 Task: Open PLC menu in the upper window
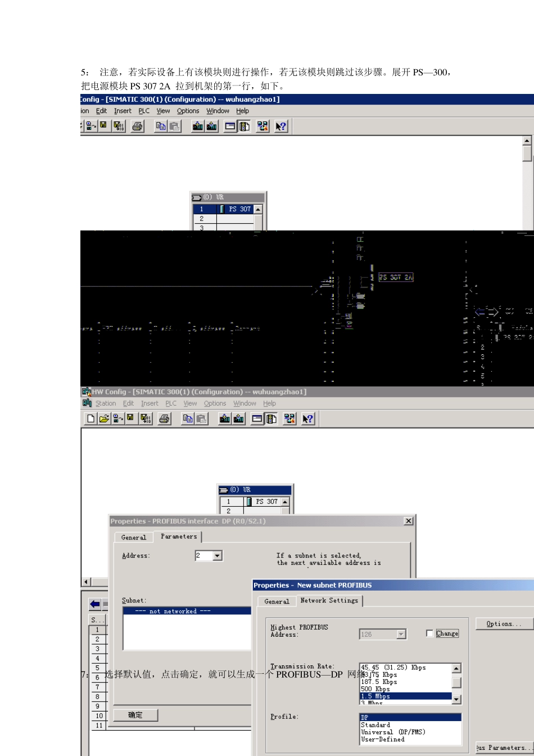coord(144,111)
